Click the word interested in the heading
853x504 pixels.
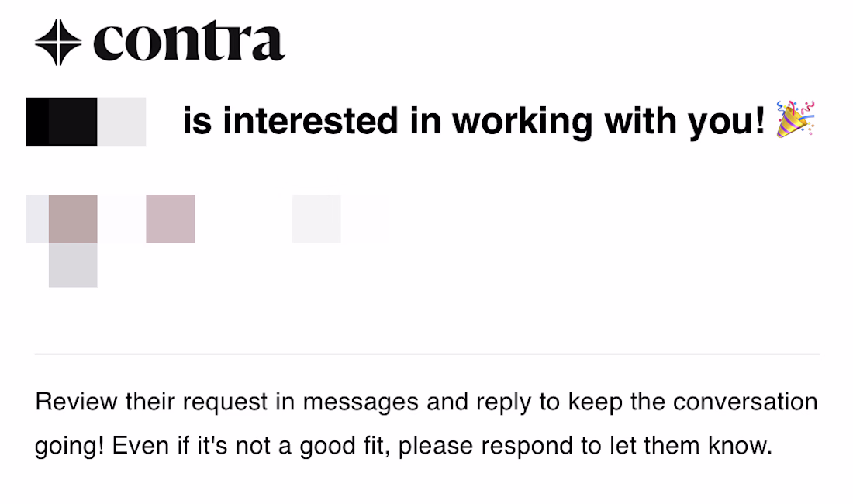311,121
